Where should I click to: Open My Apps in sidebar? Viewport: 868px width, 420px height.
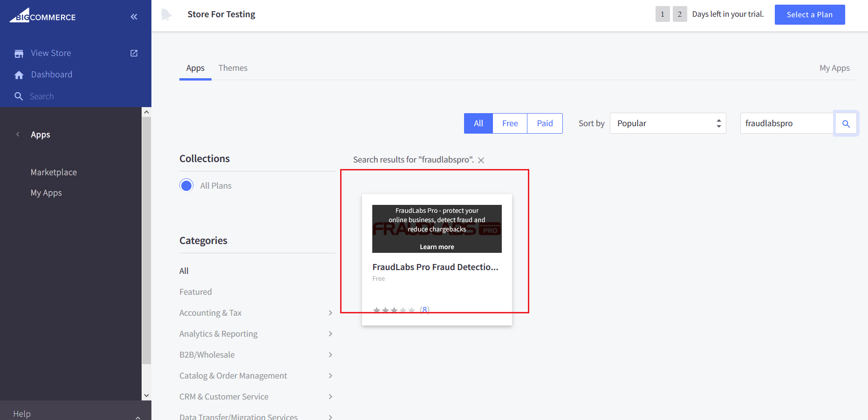click(x=46, y=193)
